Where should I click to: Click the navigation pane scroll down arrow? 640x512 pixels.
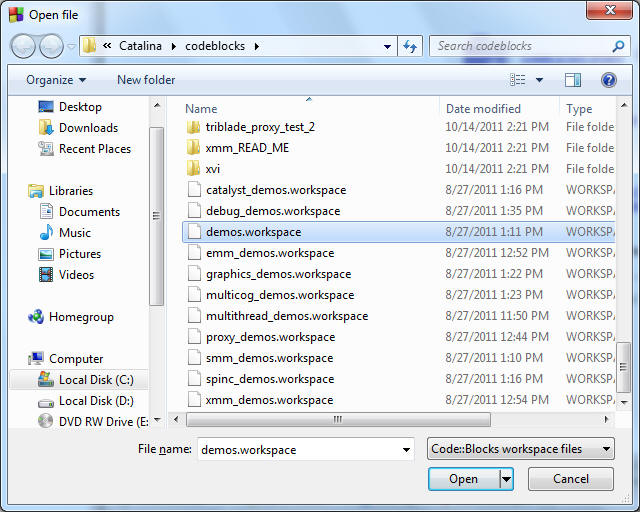(157, 421)
